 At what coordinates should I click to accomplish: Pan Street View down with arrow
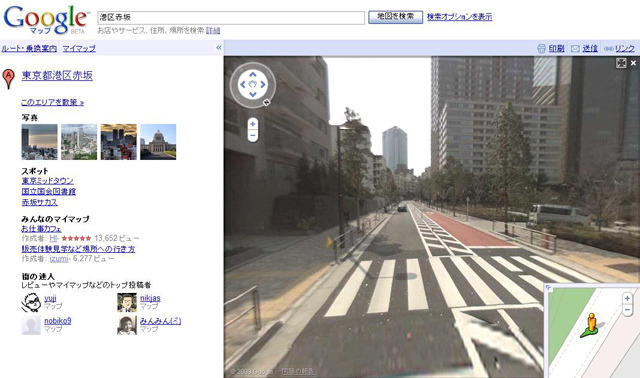[253, 94]
